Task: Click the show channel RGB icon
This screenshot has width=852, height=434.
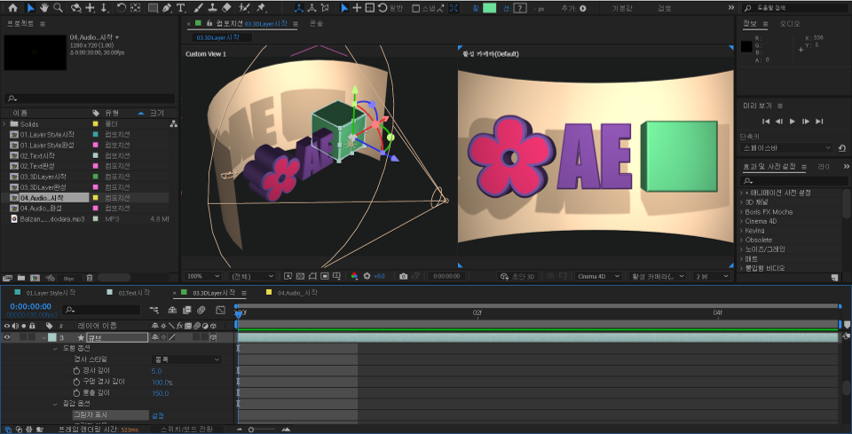Action: [354, 276]
